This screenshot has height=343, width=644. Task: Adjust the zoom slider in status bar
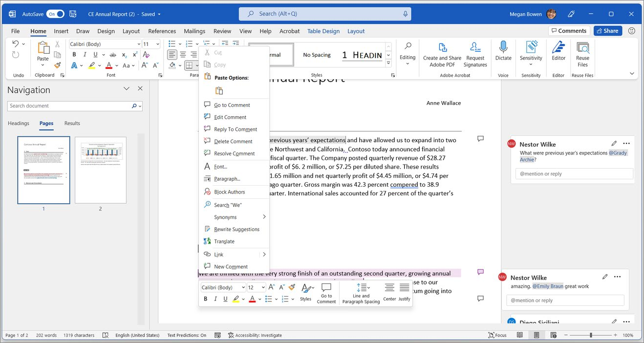(591, 335)
